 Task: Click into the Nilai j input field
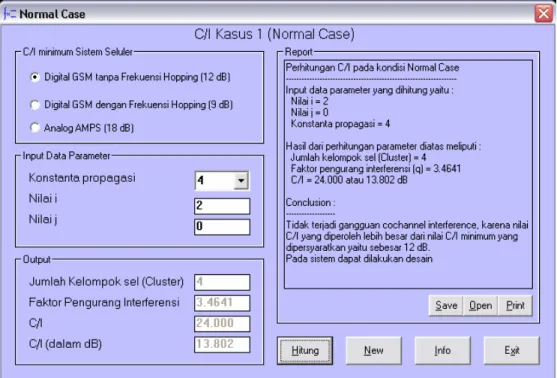(222, 227)
